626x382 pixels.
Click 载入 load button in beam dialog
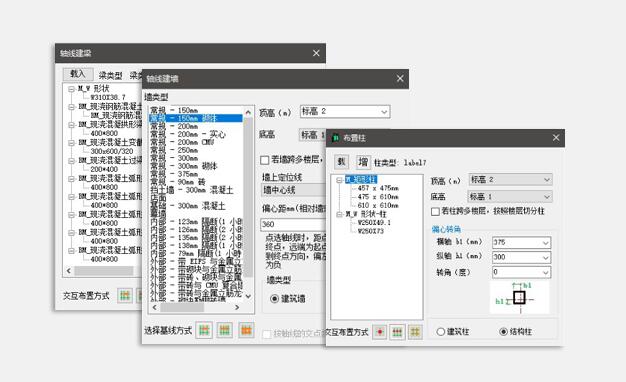[78, 74]
